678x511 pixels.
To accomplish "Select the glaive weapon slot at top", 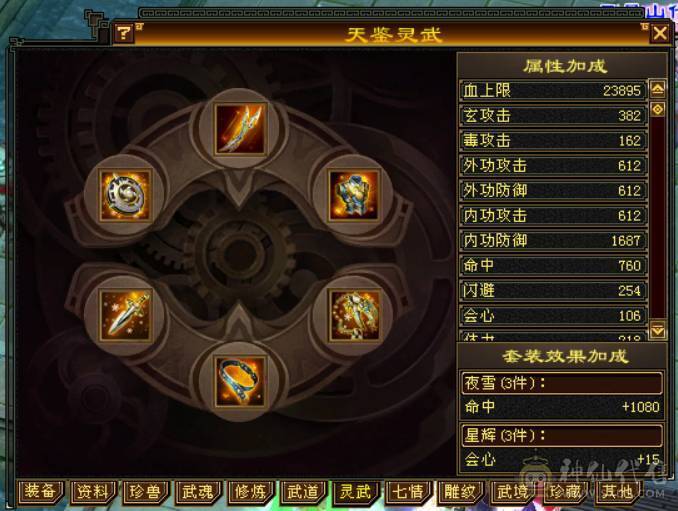I will coord(240,128).
